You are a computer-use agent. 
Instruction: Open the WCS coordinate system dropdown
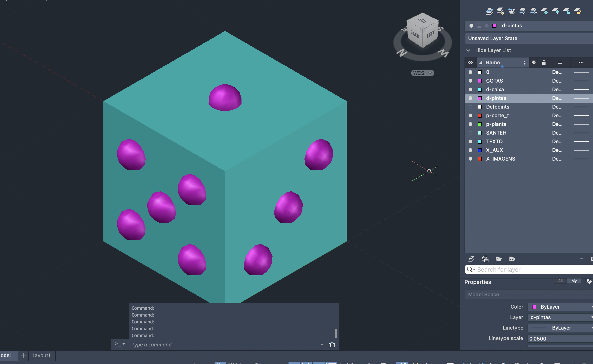(422, 73)
